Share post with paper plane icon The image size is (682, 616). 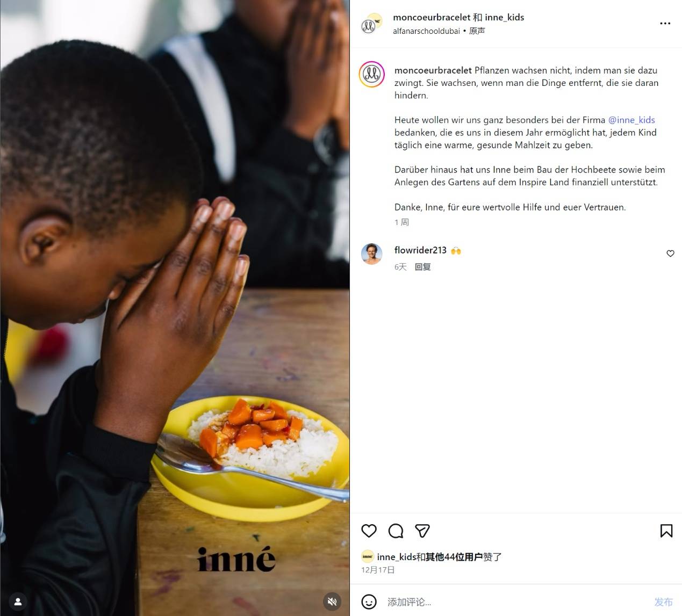pos(422,531)
